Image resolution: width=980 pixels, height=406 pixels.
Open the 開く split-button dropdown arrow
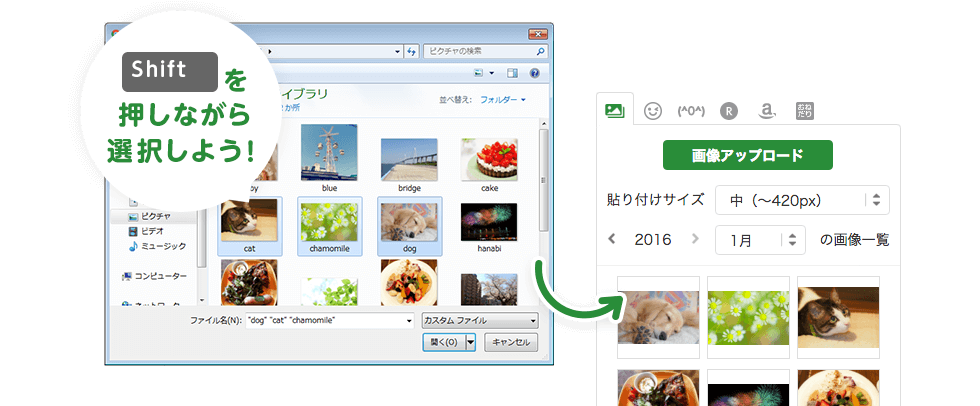click(471, 342)
